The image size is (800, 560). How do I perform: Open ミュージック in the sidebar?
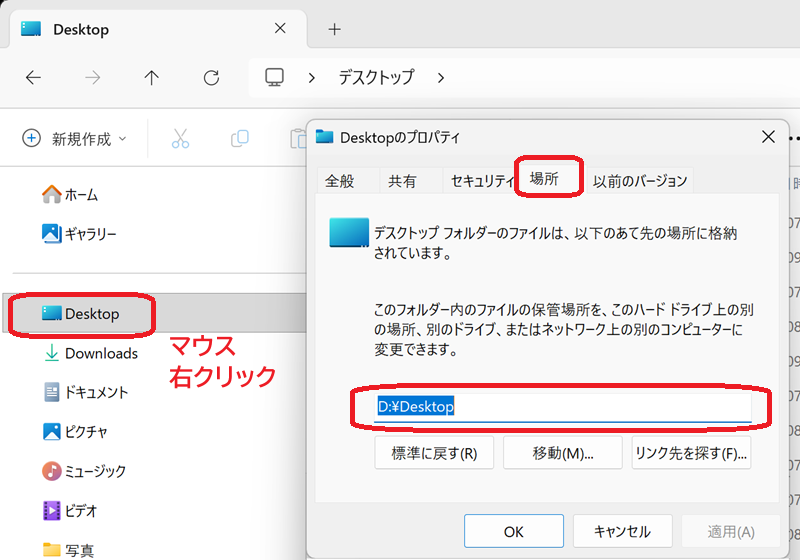84,471
